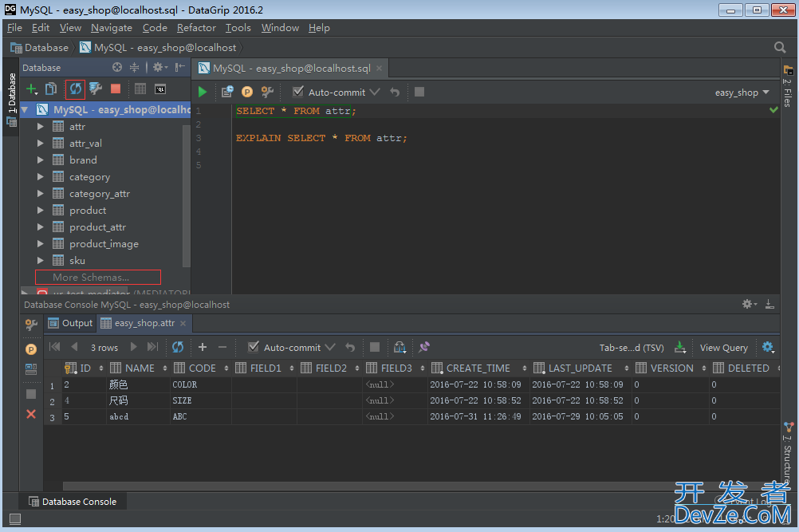Click View Query button
The image size is (799, 532).
coord(723,348)
